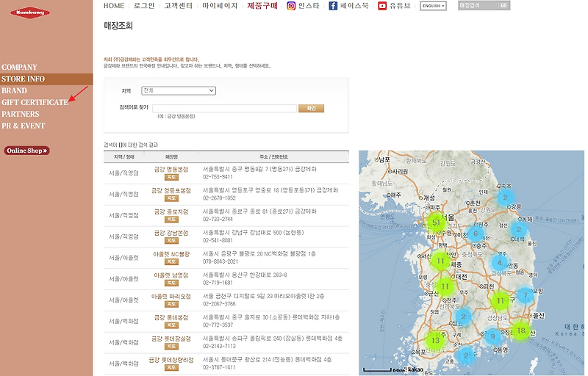This screenshot has height=376, width=588.
Task: Click the green map cluster labeled 13
Action: 435,340
